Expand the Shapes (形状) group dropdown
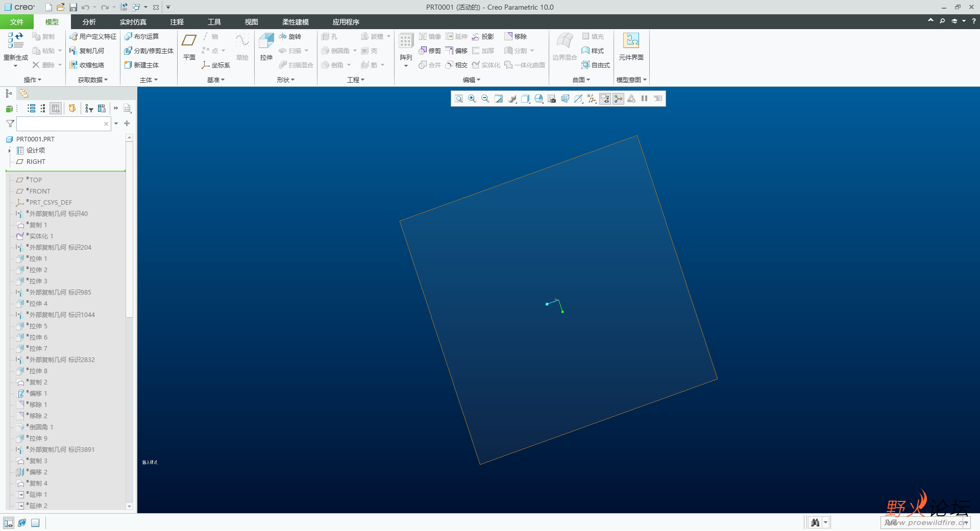Image resolution: width=980 pixels, height=531 pixels. pos(286,80)
